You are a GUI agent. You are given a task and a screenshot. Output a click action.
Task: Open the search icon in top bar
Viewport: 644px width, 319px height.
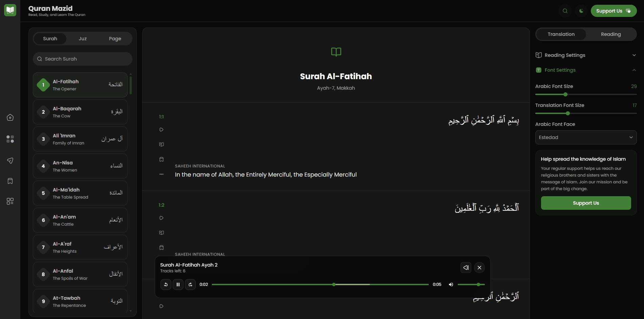tap(565, 11)
